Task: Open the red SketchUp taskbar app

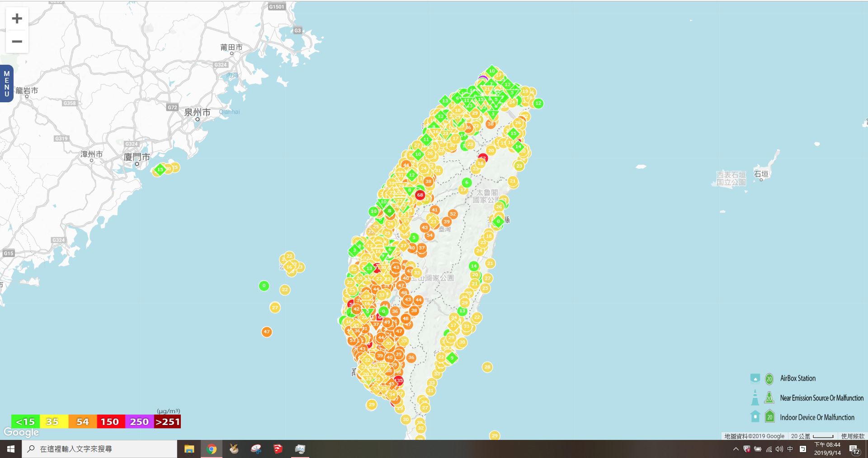Action: click(x=278, y=449)
